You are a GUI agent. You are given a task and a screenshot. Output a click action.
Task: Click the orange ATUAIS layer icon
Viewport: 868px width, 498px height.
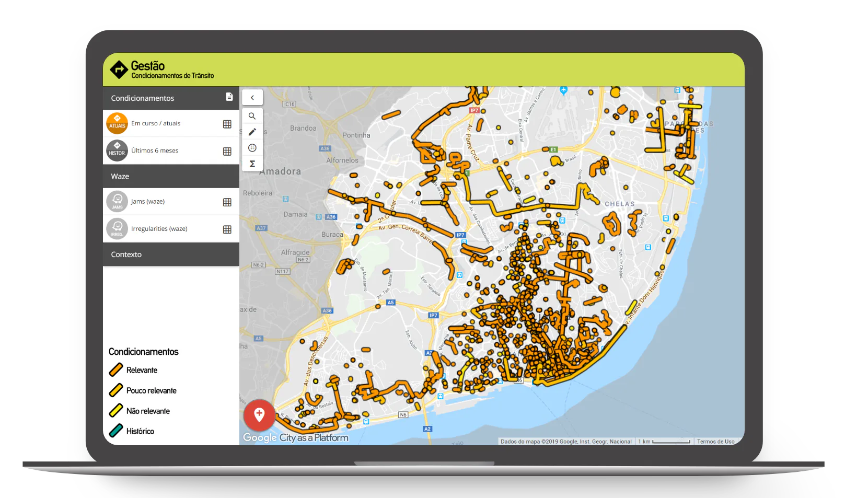[x=117, y=123]
